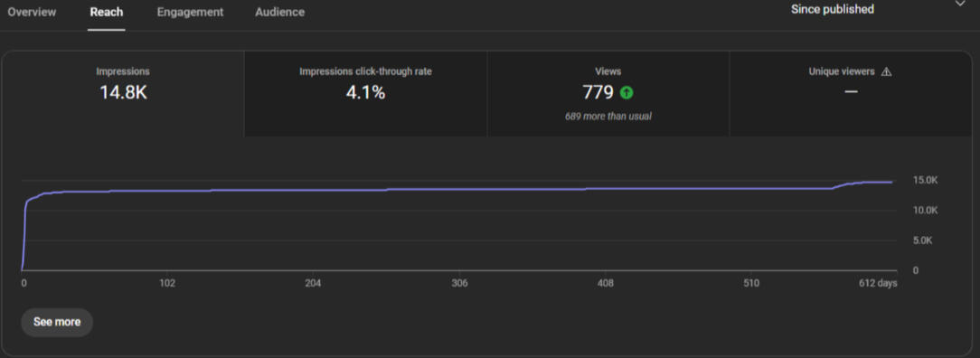Image resolution: width=980 pixels, height=358 pixels.
Task: Click the 102 day axis label
Action: [167, 283]
